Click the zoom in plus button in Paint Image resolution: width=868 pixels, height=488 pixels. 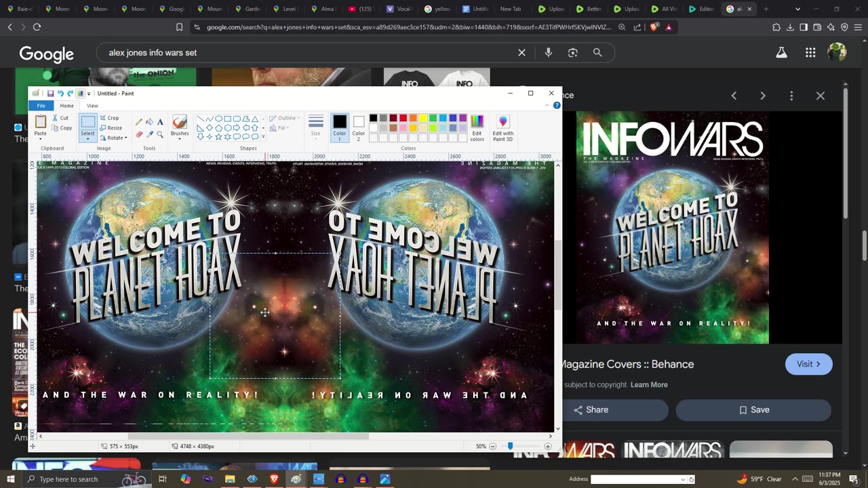(548, 446)
